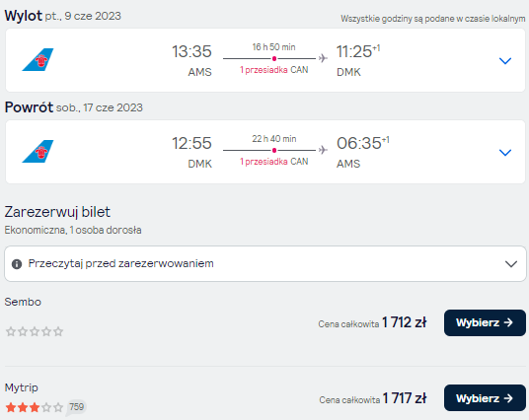Click Mytrip three-star rating
529x420 pixels.
tap(35, 407)
